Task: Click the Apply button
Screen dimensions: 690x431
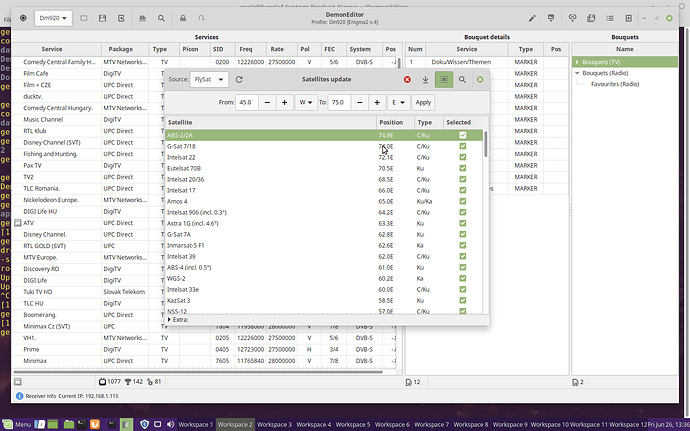Action: pos(423,102)
